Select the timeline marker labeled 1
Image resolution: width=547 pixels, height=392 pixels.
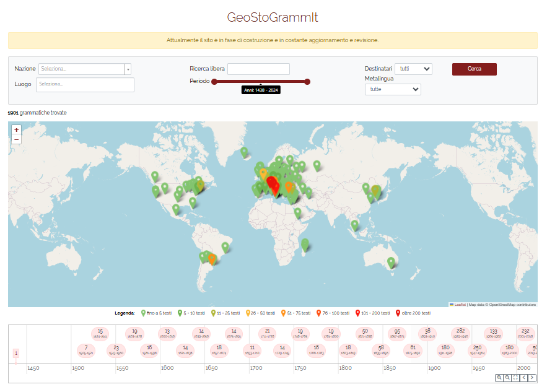pos(16,353)
